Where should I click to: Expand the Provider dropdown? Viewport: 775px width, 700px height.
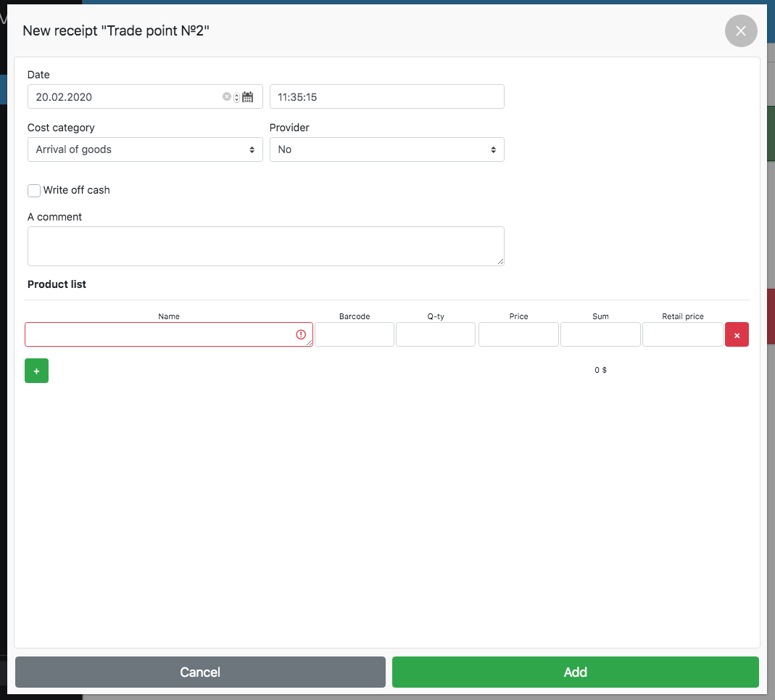click(x=386, y=149)
